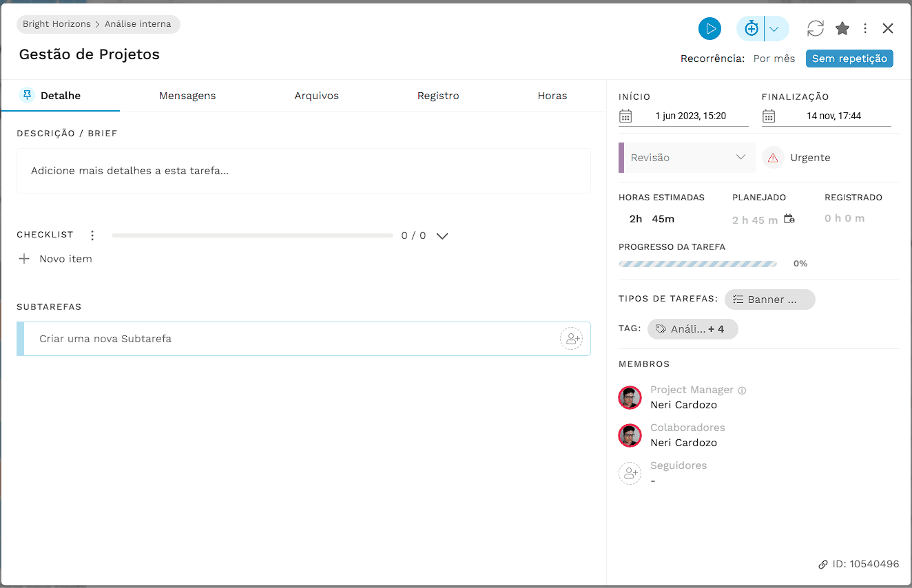Click the calendar icon for Finalização
The height and width of the screenshot is (588, 912).
[x=769, y=116]
